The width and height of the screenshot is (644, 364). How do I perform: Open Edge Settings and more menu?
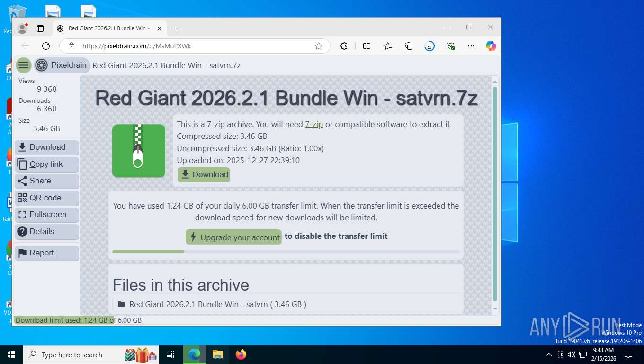pyautogui.click(x=471, y=46)
